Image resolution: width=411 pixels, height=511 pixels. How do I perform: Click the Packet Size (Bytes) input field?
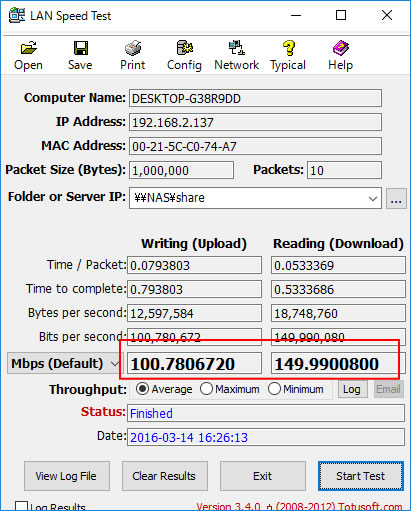click(x=181, y=170)
